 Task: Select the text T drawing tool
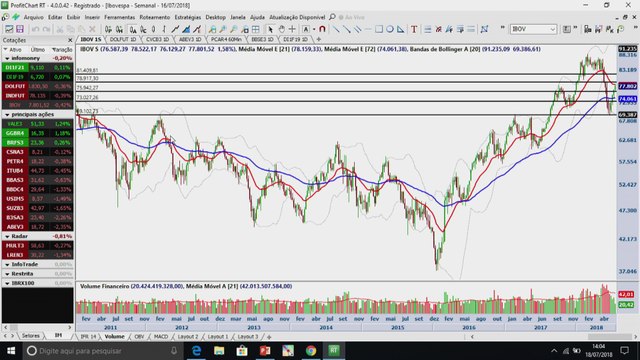click(414, 29)
